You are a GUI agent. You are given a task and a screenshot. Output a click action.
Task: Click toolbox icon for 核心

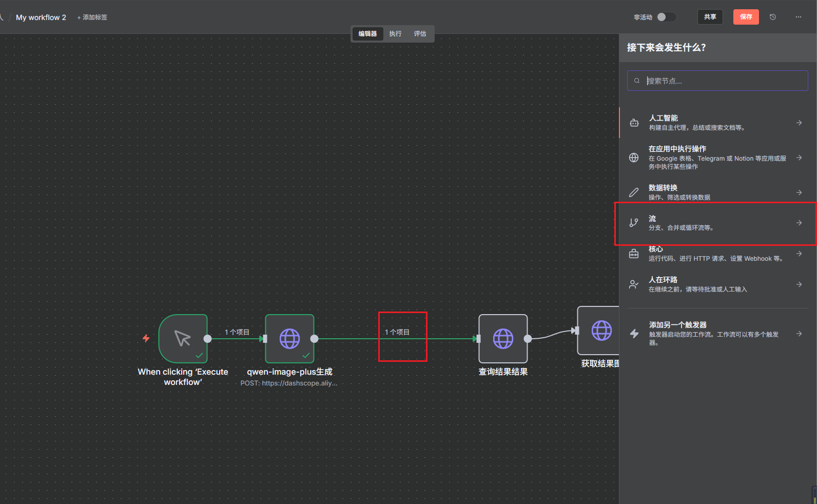[x=634, y=254]
